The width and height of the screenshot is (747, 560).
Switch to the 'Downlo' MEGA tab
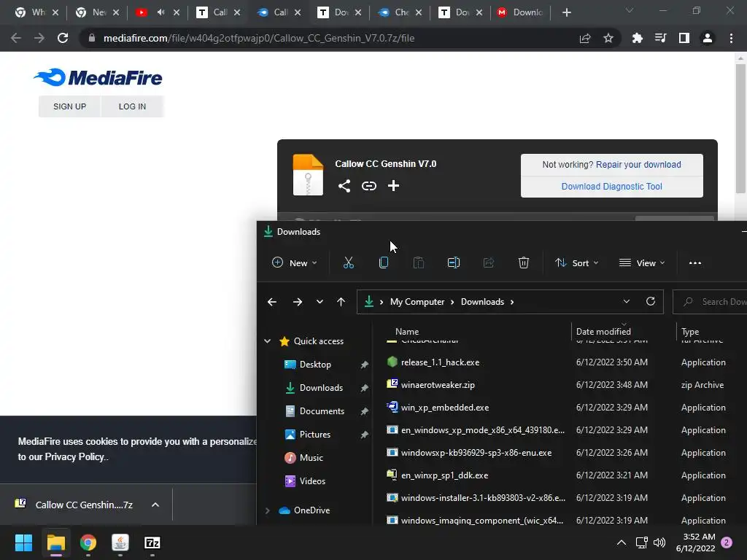pos(519,12)
